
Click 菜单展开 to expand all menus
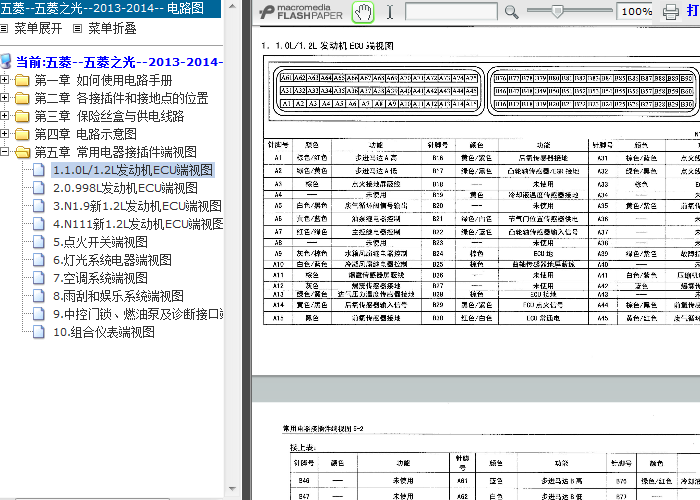(38, 29)
